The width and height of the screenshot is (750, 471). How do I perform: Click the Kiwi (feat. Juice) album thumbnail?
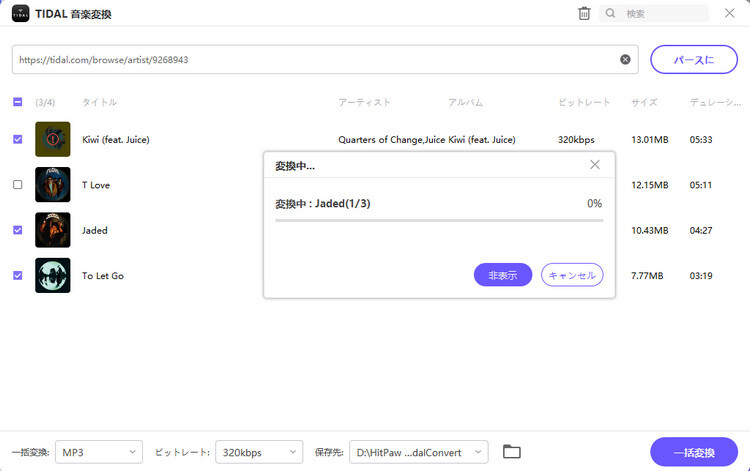53,139
